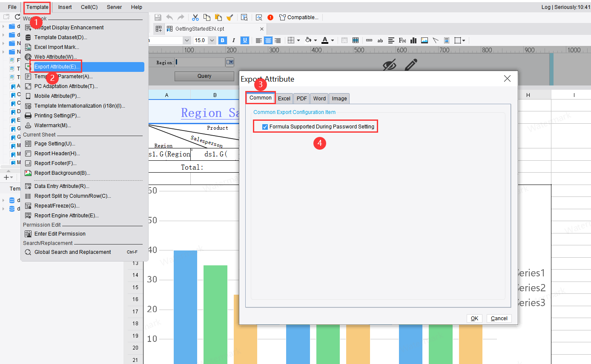The image size is (591, 364).
Task: Click the refresh icon in file panel
Action: (17, 17)
